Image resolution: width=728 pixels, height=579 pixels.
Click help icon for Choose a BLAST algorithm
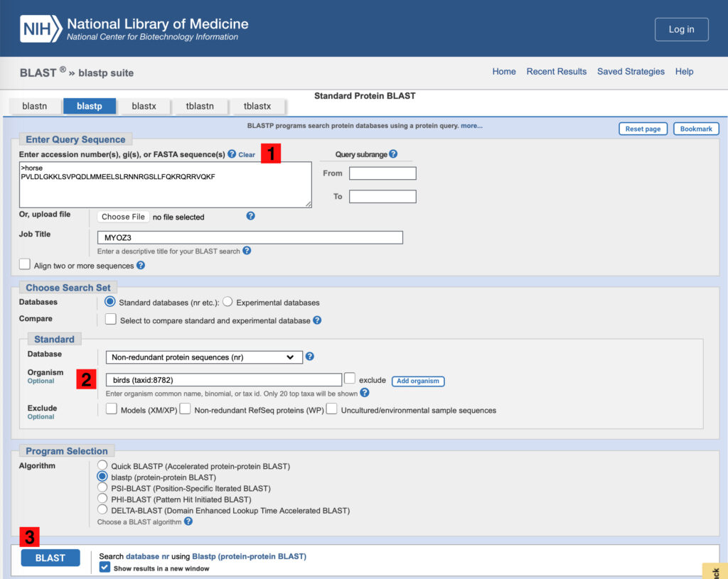pos(188,521)
